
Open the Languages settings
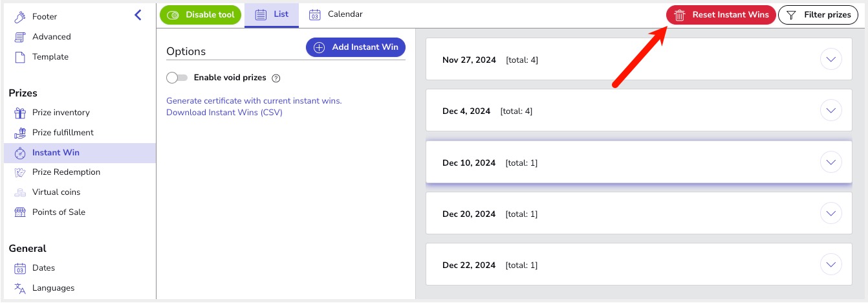pyautogui.click(x=53, y=288)
